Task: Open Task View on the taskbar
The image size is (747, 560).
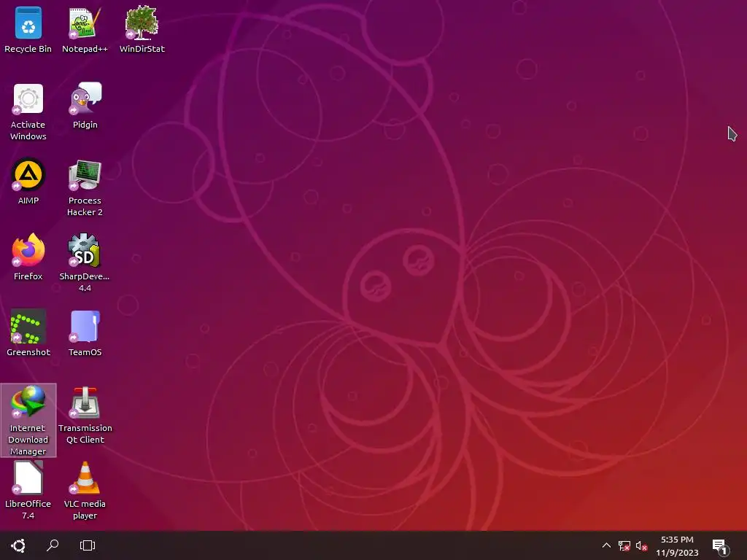Action: pyautogui.click(x=88, y=545)
